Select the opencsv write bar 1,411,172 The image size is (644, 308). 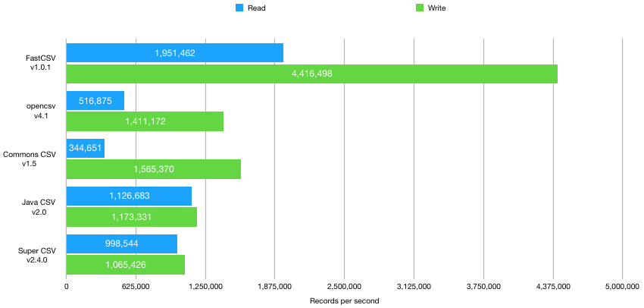pyautogui.click(x=145, y=121)
